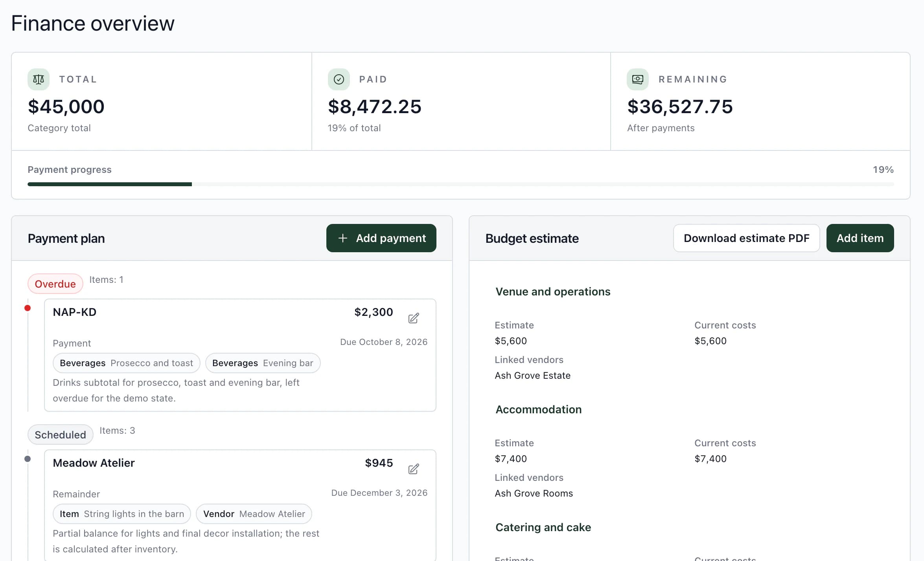This screenshot has height=561, width=924.
Task: Click the $7,400 Accommodation current costs value
Action: 710,459
